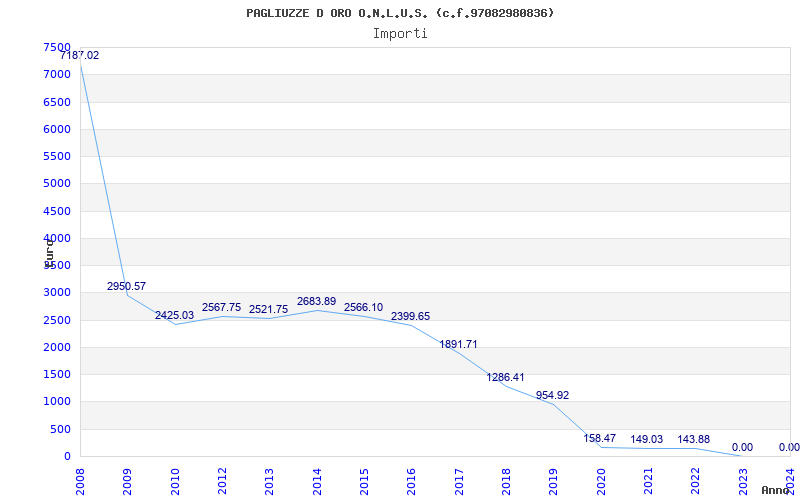The image size is (800, 500).
Task: Click the 7500 y-axis tick label
Action: click(57, 47)
